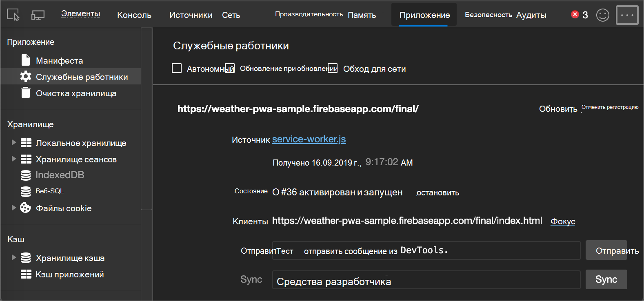The image size is (644, 301).
Task: Click the Sync button
Action: click(x=606, y=279)
